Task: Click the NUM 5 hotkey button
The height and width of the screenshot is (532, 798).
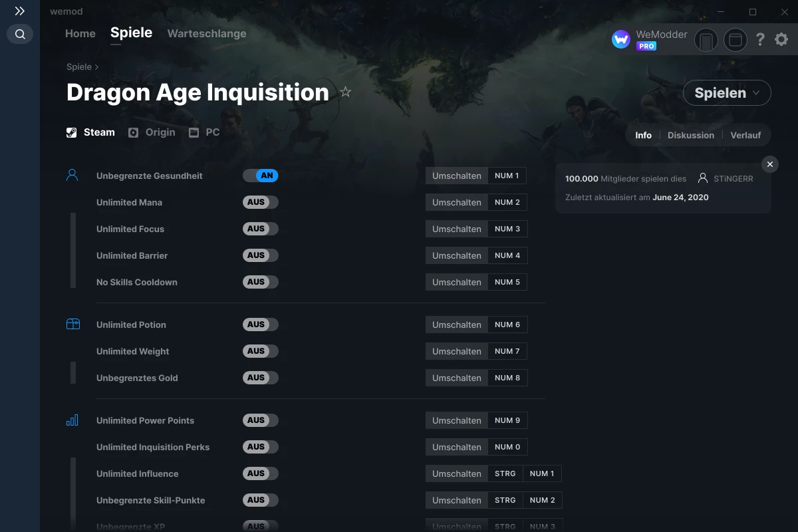Action: 507,281
